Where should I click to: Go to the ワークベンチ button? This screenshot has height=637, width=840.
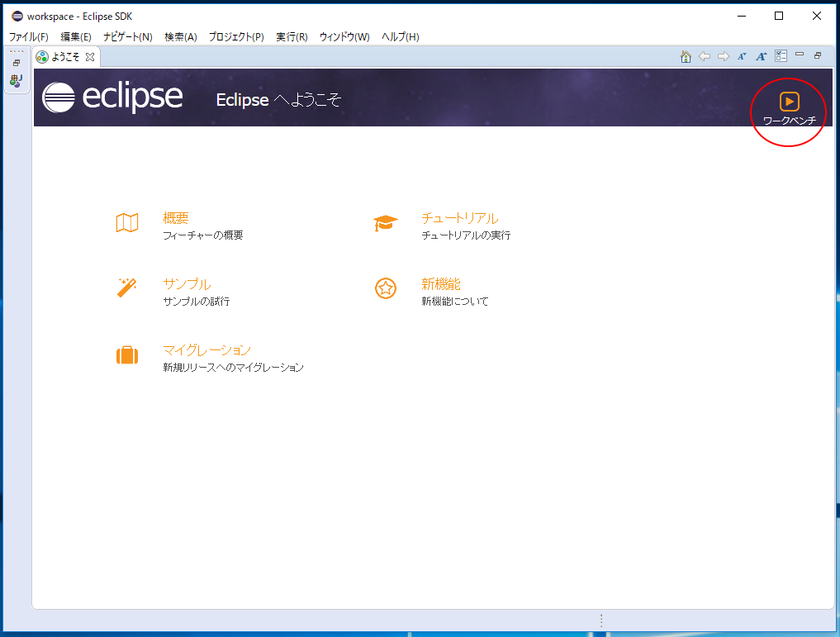tap(789, 109)
